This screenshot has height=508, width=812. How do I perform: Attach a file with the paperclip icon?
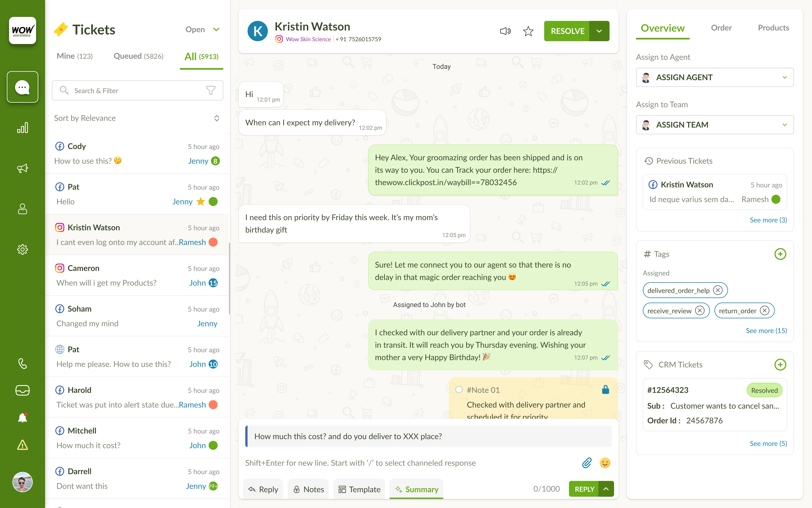coord(587,463)
